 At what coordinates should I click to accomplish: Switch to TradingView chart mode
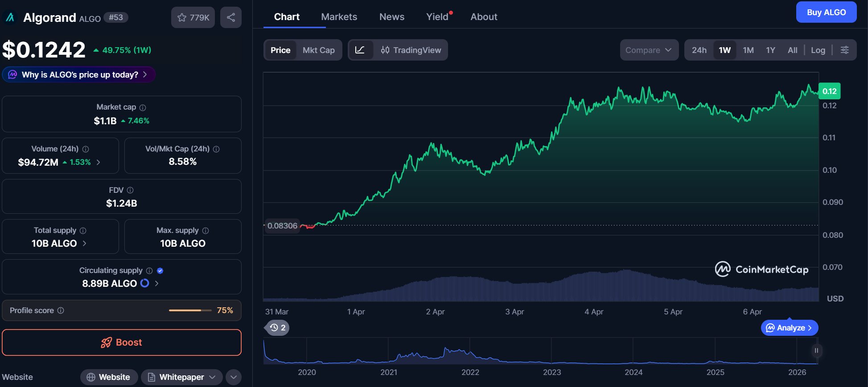(x=411, y=50)
